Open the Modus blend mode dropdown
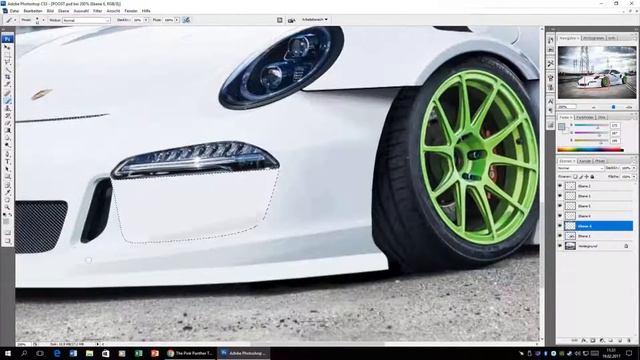This screenshot has width=640, height=360. pyautogui.click(x=86, y=20)
